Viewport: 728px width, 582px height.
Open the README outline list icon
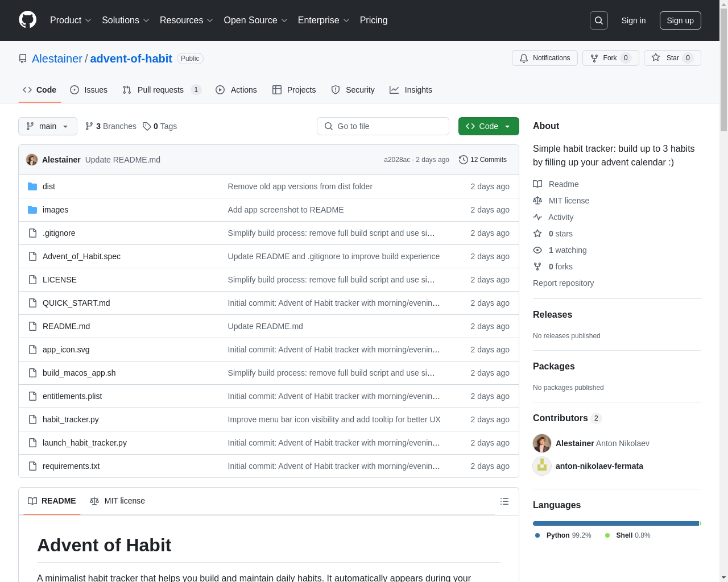click(504, 501)
